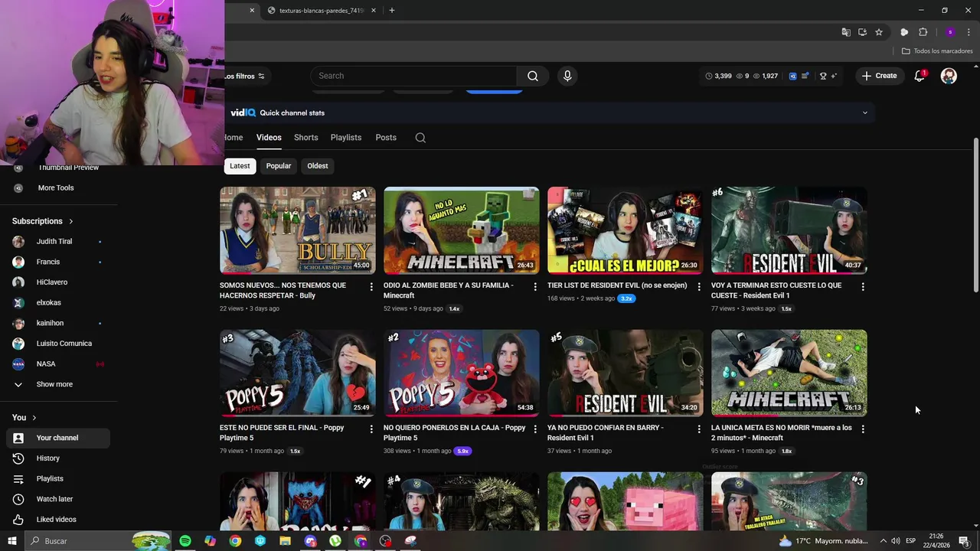
Task: Switch to the Playlists tab
Action: point(346,138)
